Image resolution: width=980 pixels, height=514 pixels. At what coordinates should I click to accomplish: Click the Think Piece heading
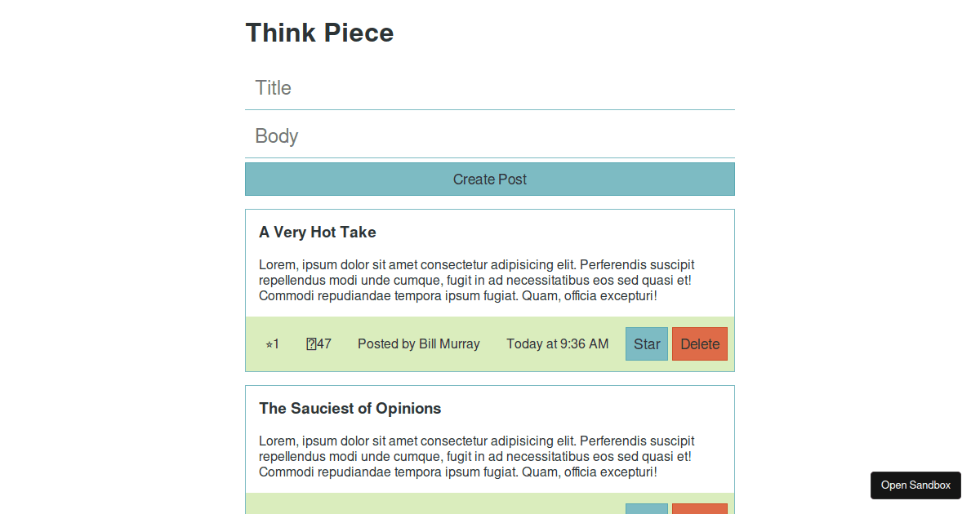click(319, 33)
